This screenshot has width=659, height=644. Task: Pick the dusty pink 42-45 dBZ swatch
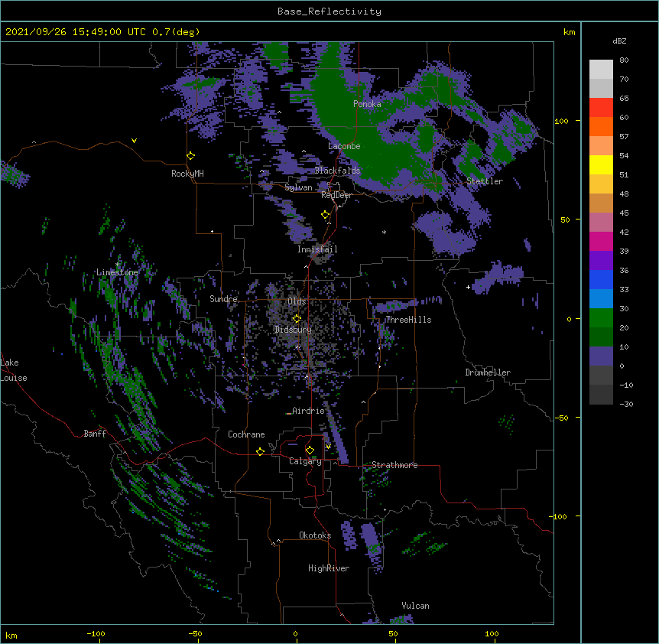[601, 223]
